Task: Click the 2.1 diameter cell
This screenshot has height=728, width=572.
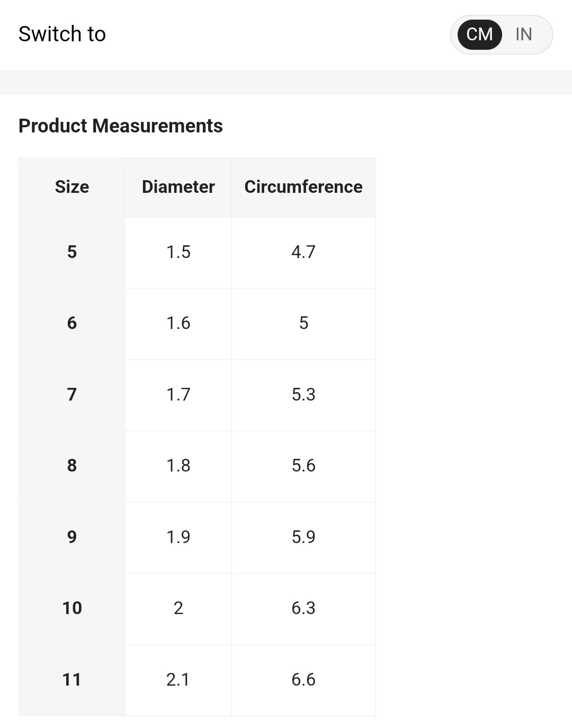Action: tap(178, 680)
